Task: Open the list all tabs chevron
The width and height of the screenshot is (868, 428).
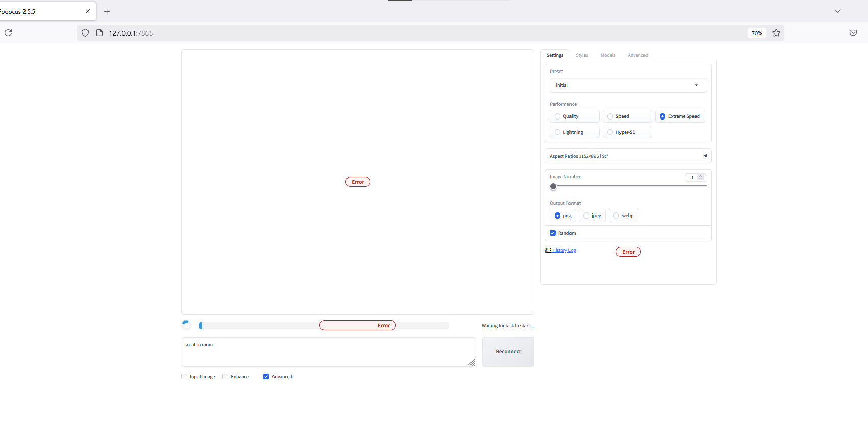Action: coord(837,11)
